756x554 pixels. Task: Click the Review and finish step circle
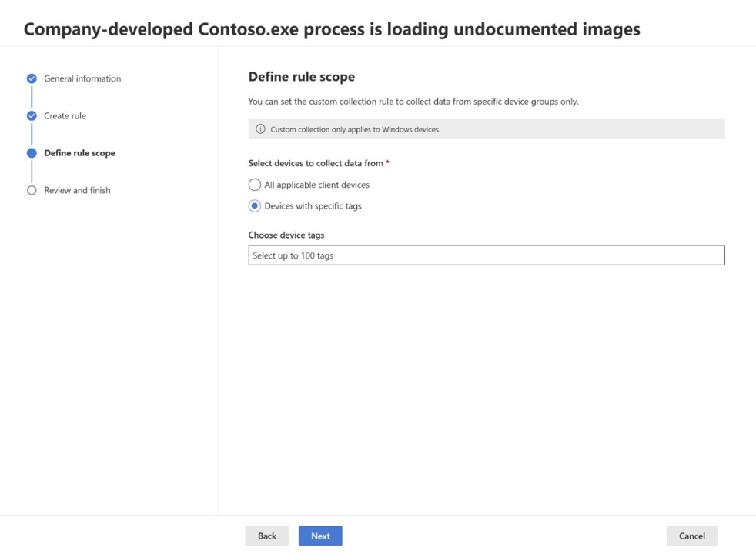click(x=32, y=190)
